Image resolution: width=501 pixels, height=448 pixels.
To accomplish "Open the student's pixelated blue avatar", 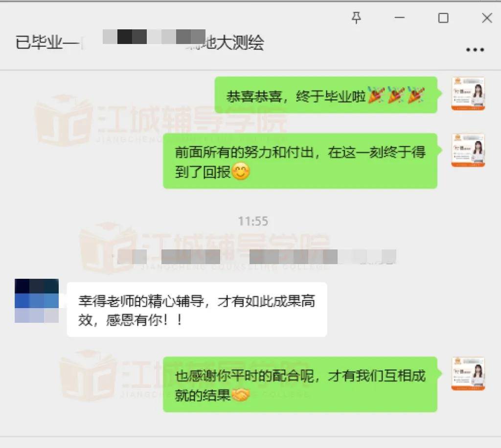I will click(x=37, y=300).
